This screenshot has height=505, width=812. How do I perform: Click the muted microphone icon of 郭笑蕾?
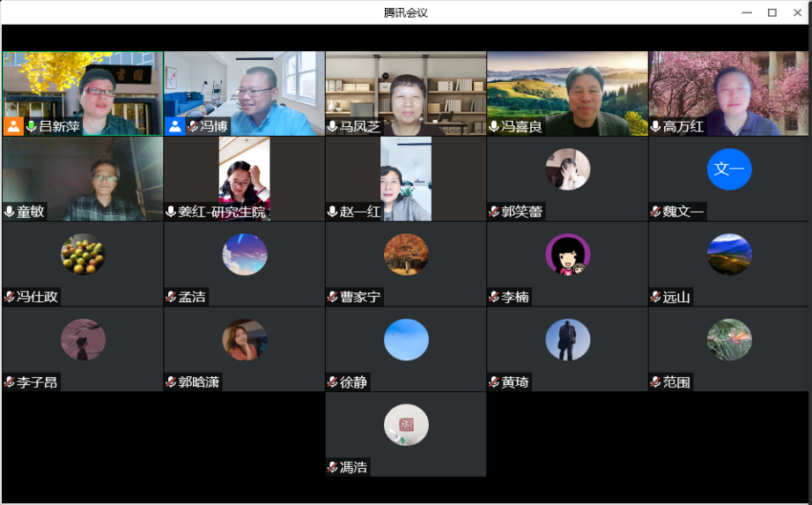(495, 212)
